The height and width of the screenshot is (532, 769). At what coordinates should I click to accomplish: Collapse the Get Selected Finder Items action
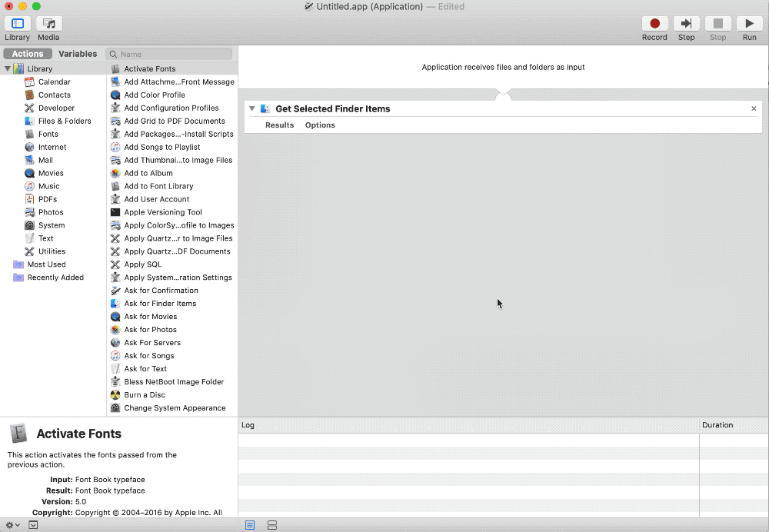point(251,109)
